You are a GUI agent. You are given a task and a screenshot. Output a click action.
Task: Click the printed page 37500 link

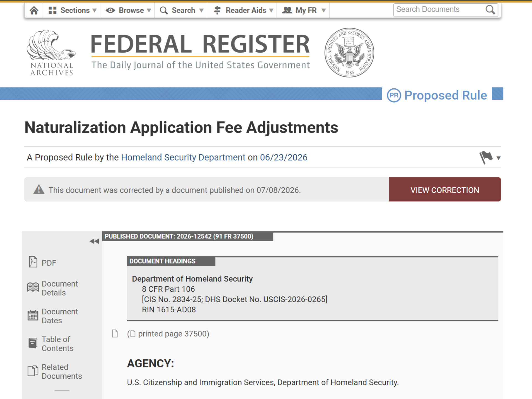[168, 334]
